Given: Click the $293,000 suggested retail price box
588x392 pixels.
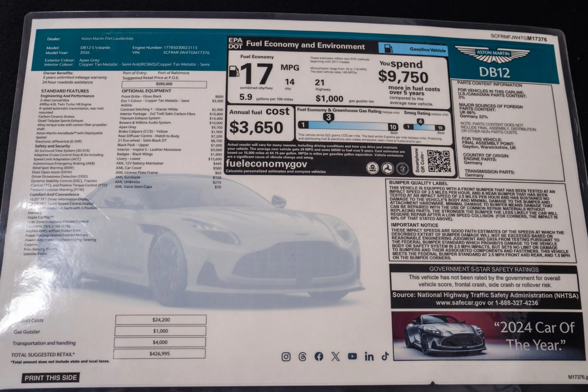Looking at the screenshot, I should pyautogui.click(x=164, y=84).
